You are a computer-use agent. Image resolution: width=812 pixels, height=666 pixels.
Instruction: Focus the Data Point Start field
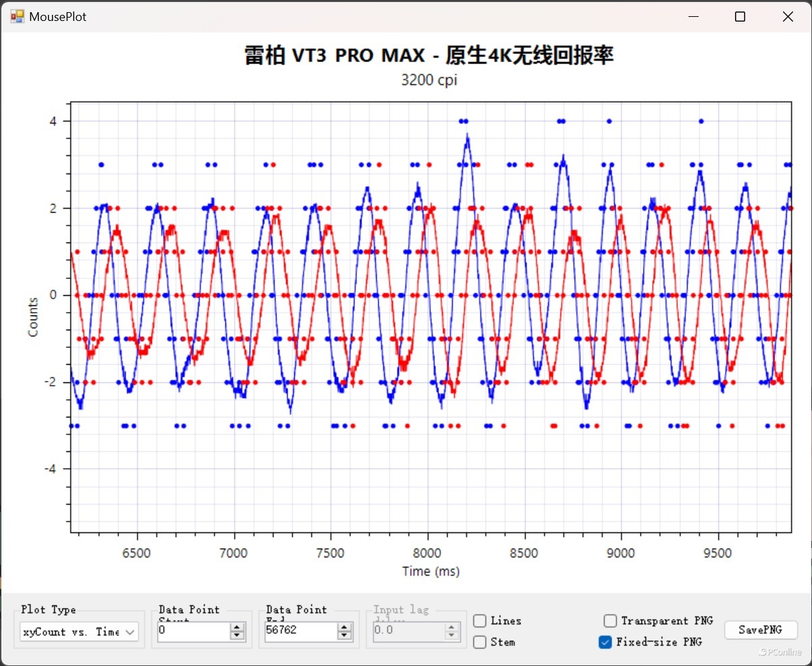(194, 632)
